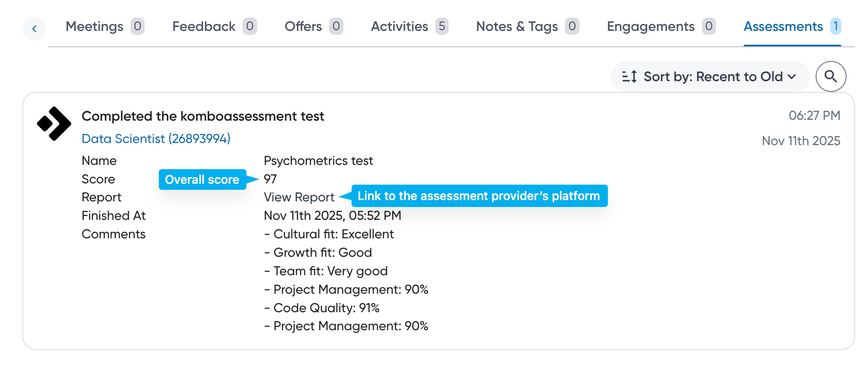The height and width of the screenshot is (365, 868).
Task: Open the Engagements tab
Action: (x=650, y=27)
